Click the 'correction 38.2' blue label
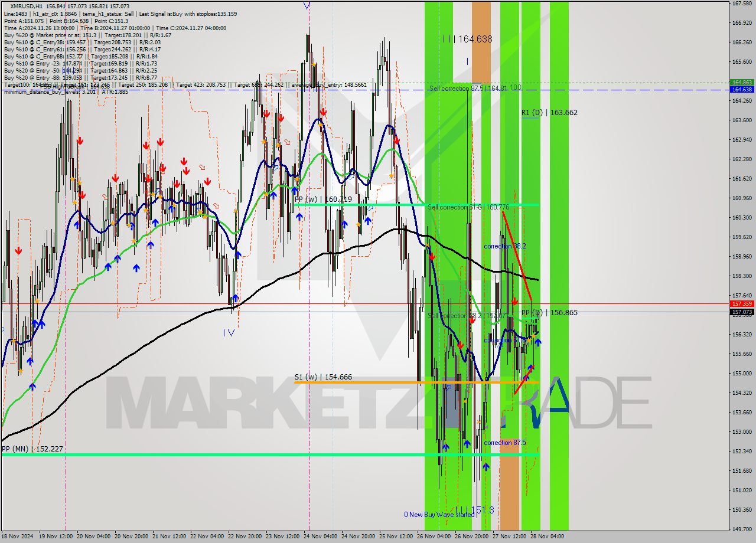Viewport: 756px width, 543px height. pyautogui.click(x=504, y=246)
